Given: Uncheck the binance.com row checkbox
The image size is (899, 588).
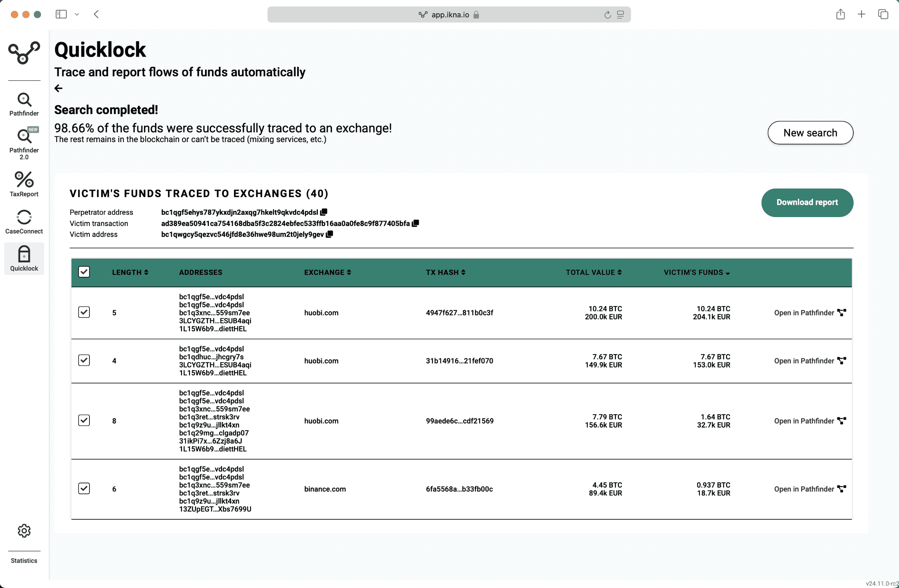Looking at the screenshot, I should (84, 488).
